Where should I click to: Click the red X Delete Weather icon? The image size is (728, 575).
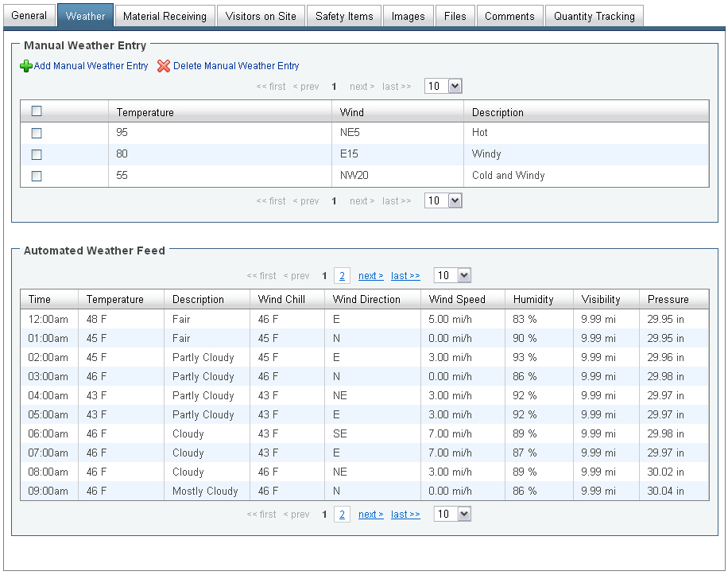pos(164,66)
